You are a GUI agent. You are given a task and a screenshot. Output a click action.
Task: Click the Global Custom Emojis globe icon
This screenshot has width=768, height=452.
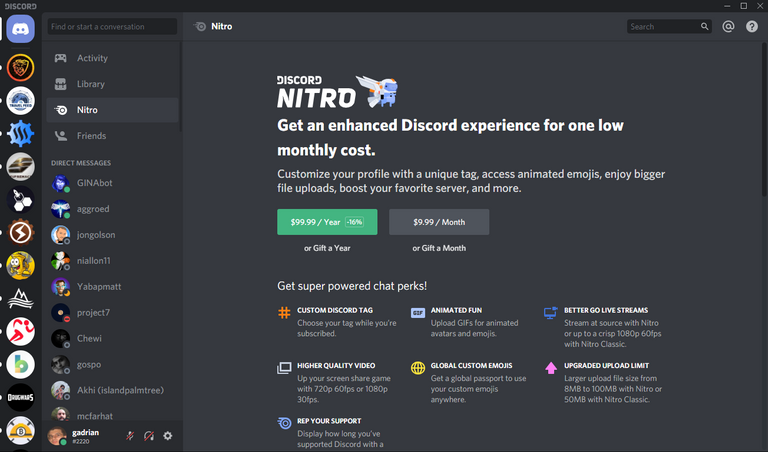click(418, 368)
